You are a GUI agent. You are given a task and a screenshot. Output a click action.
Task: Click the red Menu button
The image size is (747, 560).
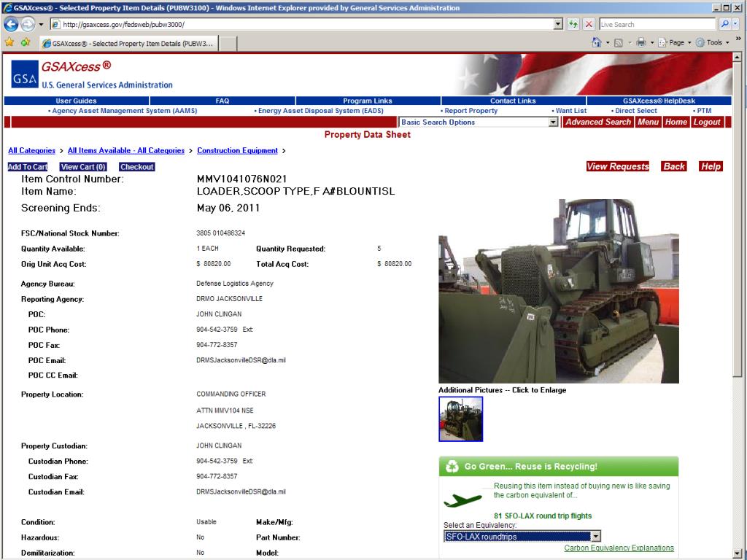point(648,122)
